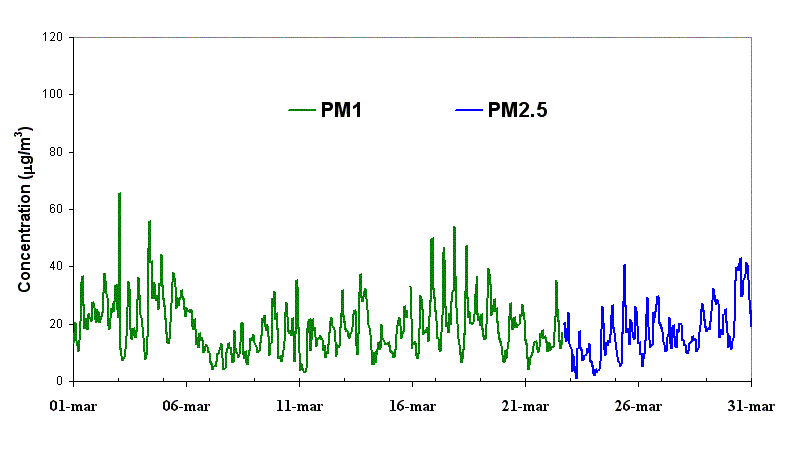Select the 01-mar date label

point(73,406)
